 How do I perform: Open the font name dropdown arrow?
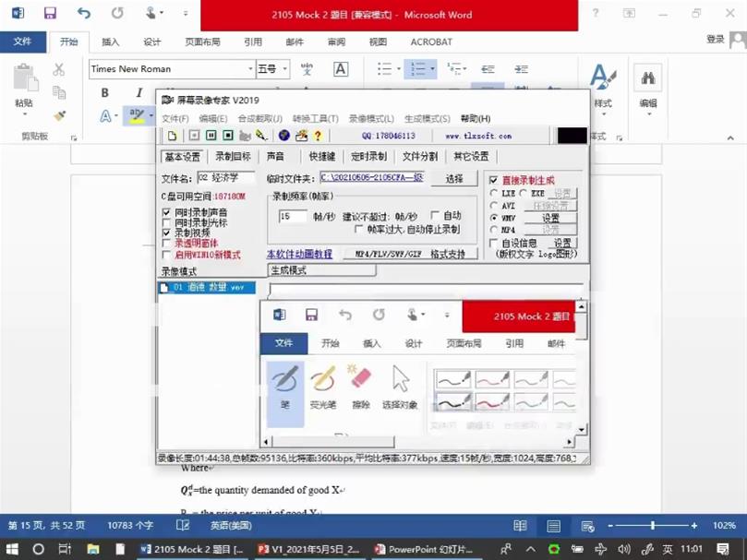[x=250, y=69]
